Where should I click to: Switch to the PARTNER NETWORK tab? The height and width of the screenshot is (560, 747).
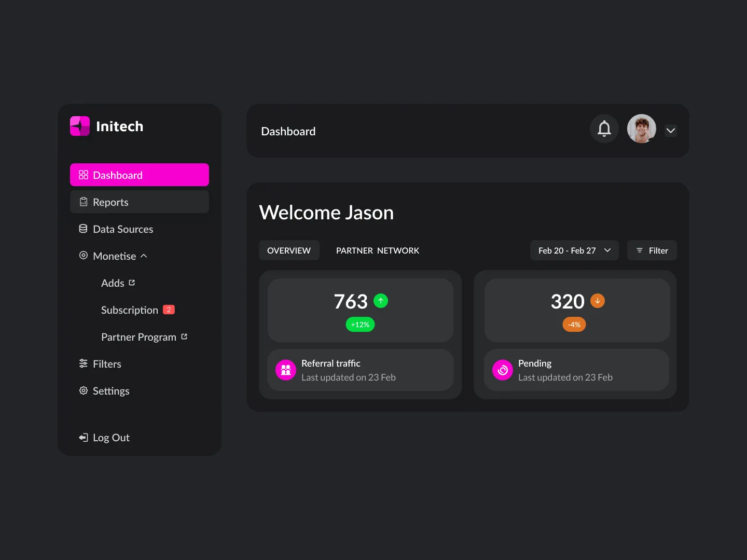[377, 250]
